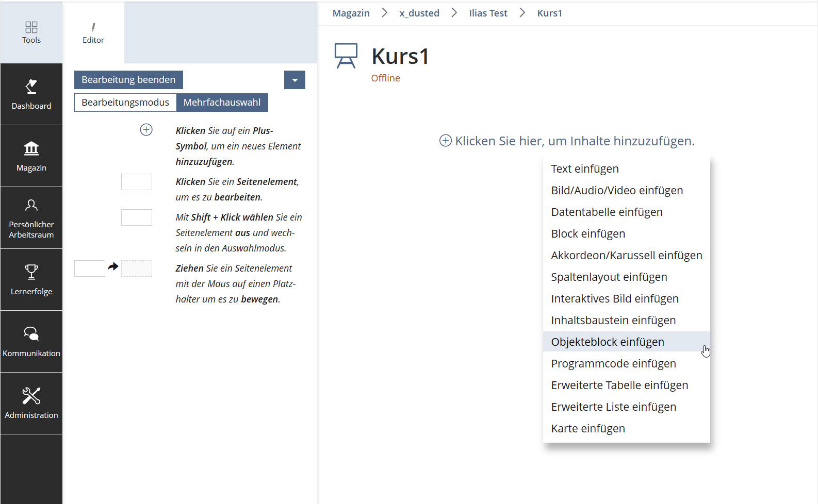
Task: Expand dropdown next to Bearbeitung beenden
Action: [295, 80]
